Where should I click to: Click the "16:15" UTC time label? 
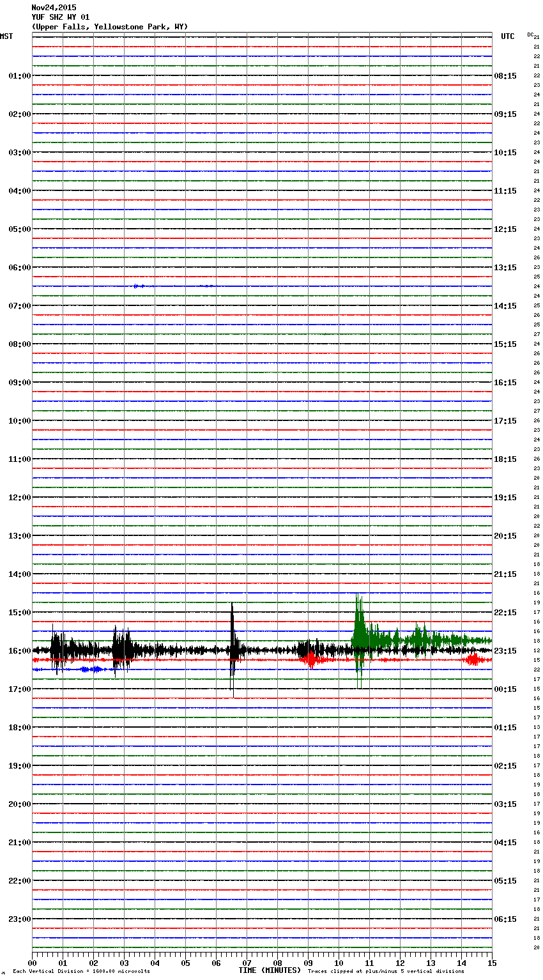pyautogui.click(x=505, y=383)
